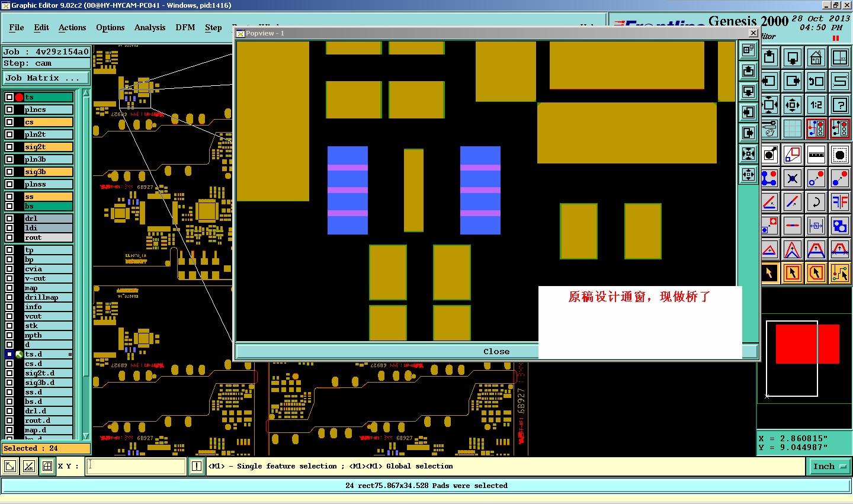Select the sig3b layer name

point(49,172)
